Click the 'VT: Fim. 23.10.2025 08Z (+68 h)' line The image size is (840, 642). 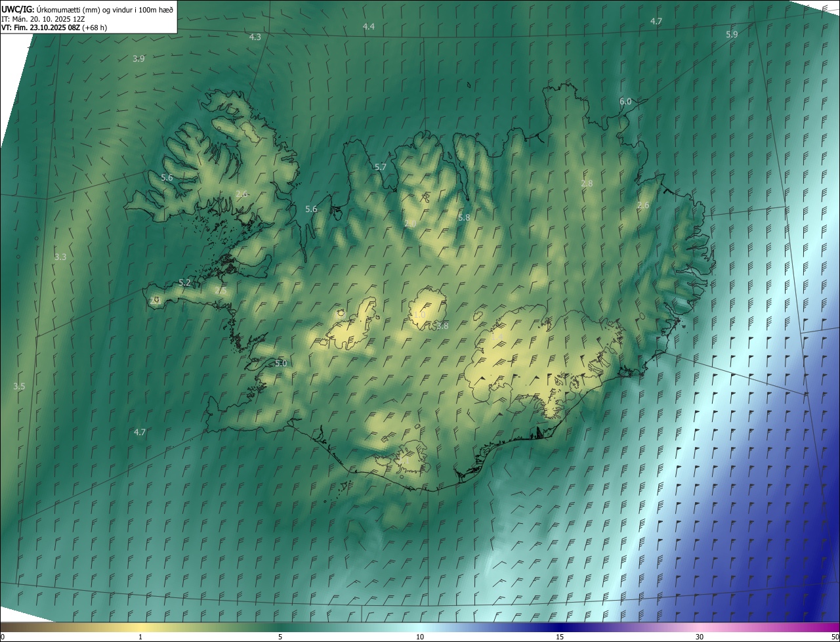(54, 28)
